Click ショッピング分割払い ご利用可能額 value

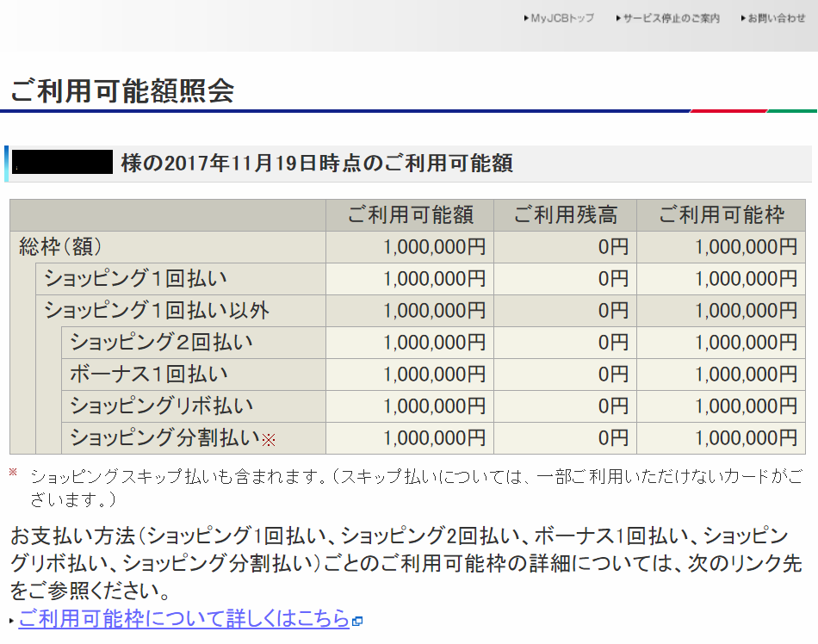click(x=435, y=437)
